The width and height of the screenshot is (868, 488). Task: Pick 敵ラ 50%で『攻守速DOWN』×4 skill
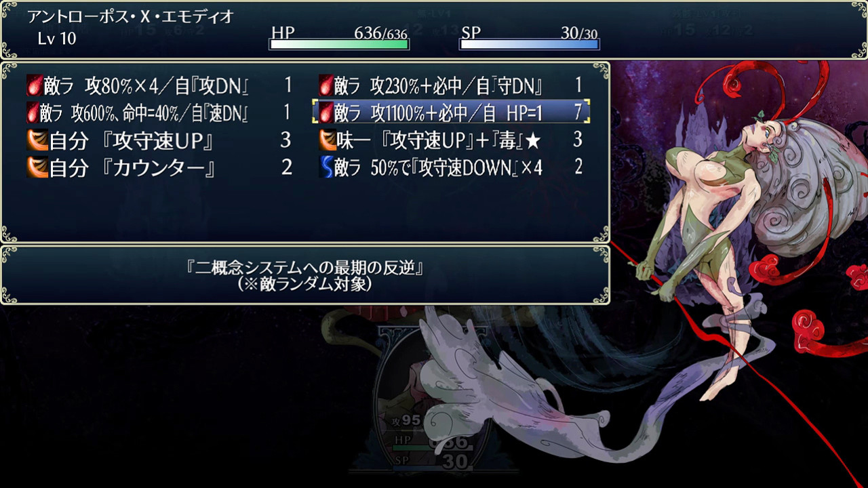tap(452, 167)
